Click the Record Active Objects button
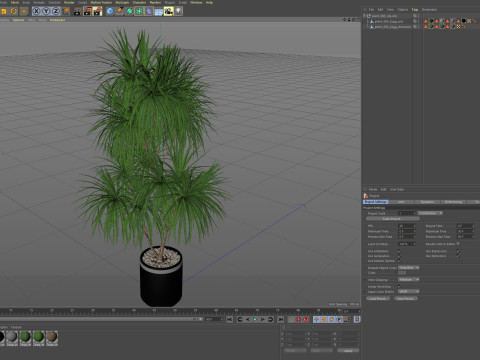 pos(291,319)
